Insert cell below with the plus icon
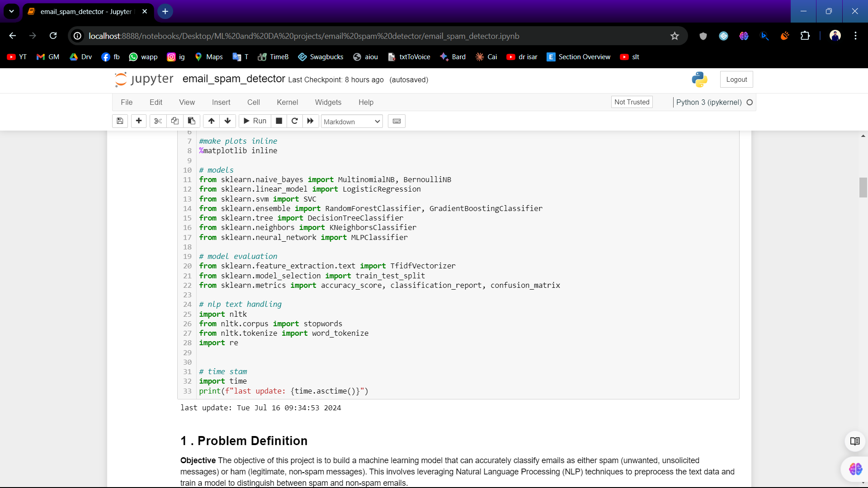This screenshot has width=868, height=488. tap(139, 121)
